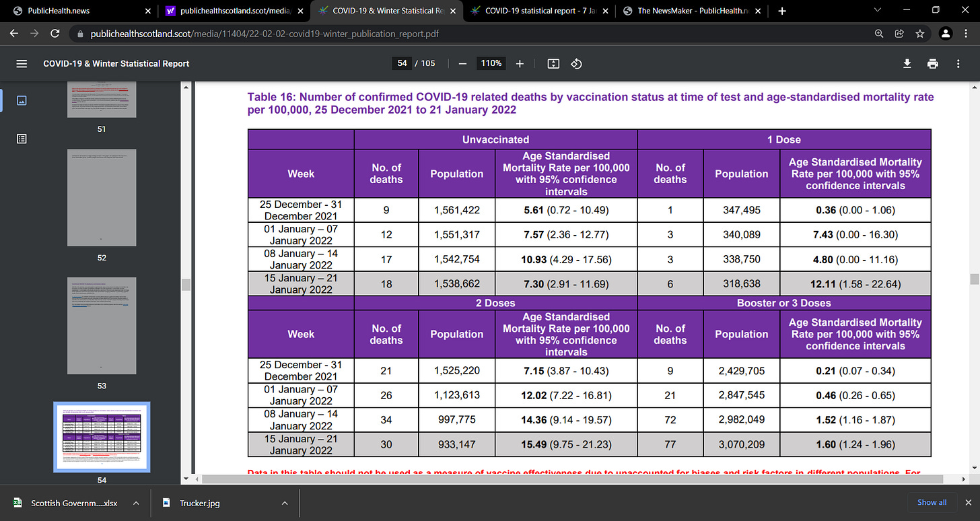Click mortality rate cell 10.93 (4.29 - 17.56)

coord(566,259)
